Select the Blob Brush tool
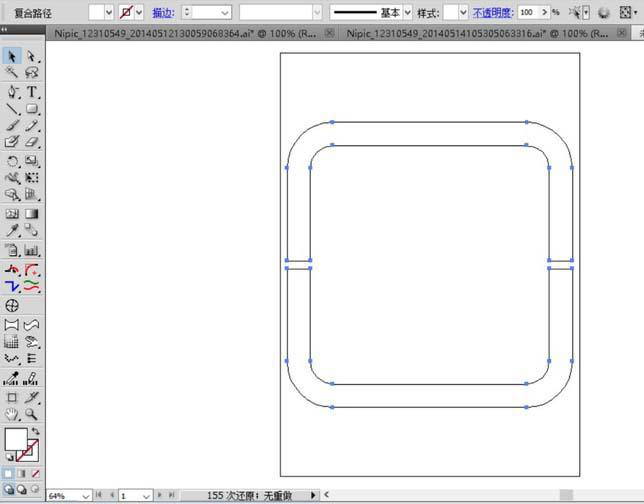The width and height of the screenshot is (644, 504). tap(12, 142)
